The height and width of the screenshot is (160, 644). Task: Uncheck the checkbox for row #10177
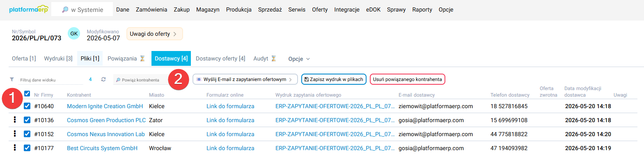tap(27, 148)
